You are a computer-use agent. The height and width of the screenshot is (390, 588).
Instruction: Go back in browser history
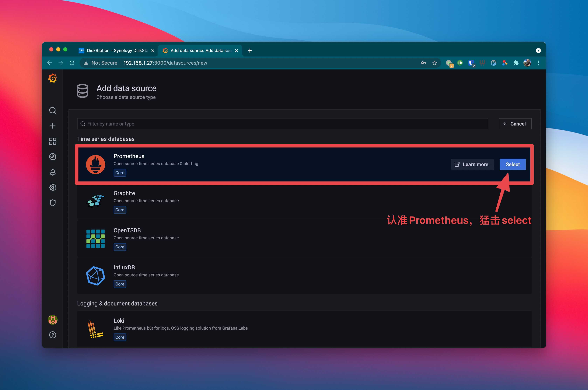coord(50,63)
